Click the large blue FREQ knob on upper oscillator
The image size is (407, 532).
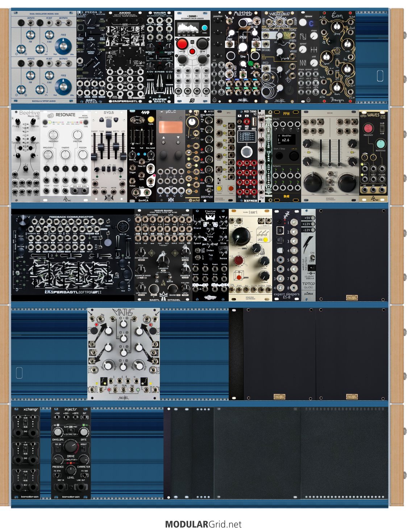point(63,47)
